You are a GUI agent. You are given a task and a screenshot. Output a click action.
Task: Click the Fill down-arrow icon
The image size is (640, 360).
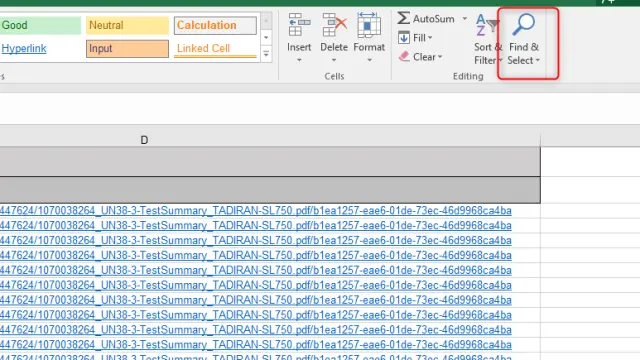tap(404, 38)
